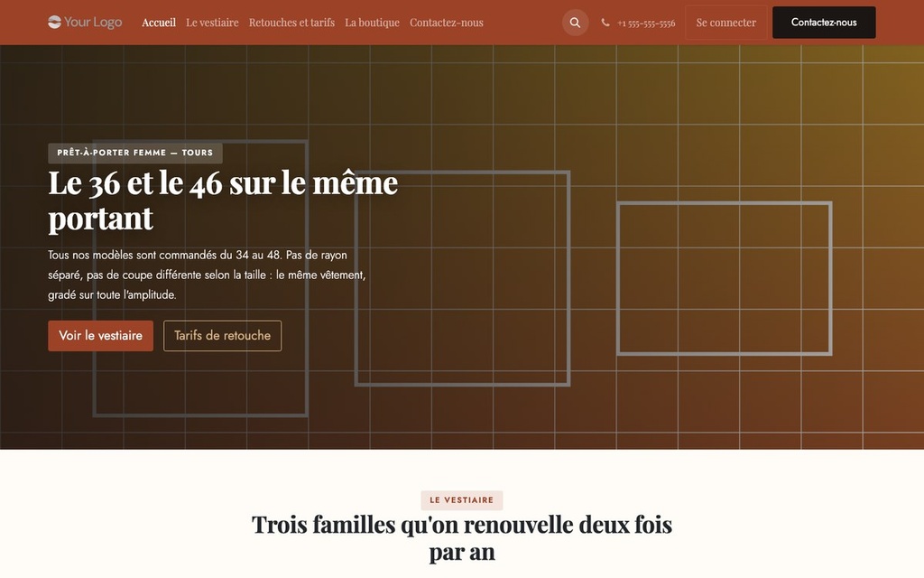
Task: Click the phone handset icon
Action: click(x=605, y=23)
